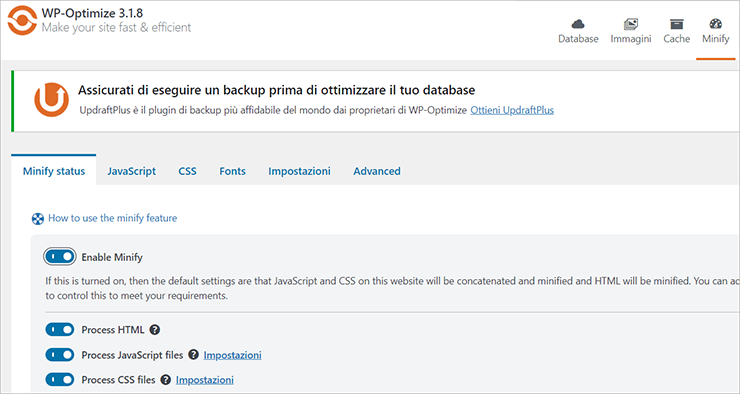
Task: Click help icon beside Process JavaScript files
Action: click(193, 354)
